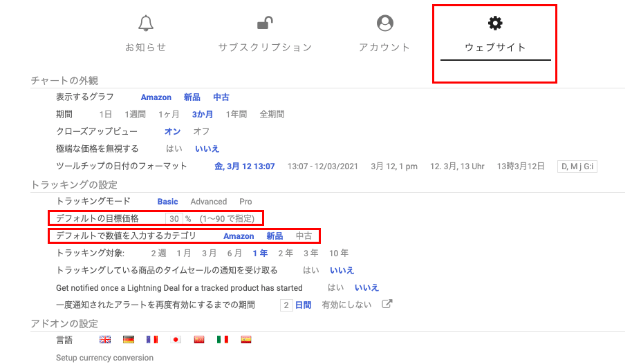Screen dimensions: 641x364
Task: Select the German flag language
Action: 129,340
